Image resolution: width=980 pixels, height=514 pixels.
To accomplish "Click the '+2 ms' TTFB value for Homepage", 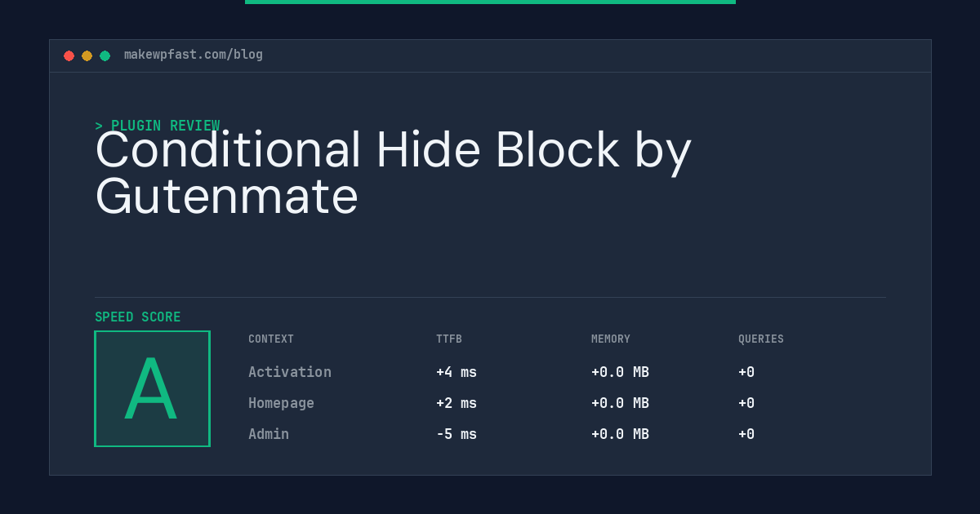I will [457, 403].
